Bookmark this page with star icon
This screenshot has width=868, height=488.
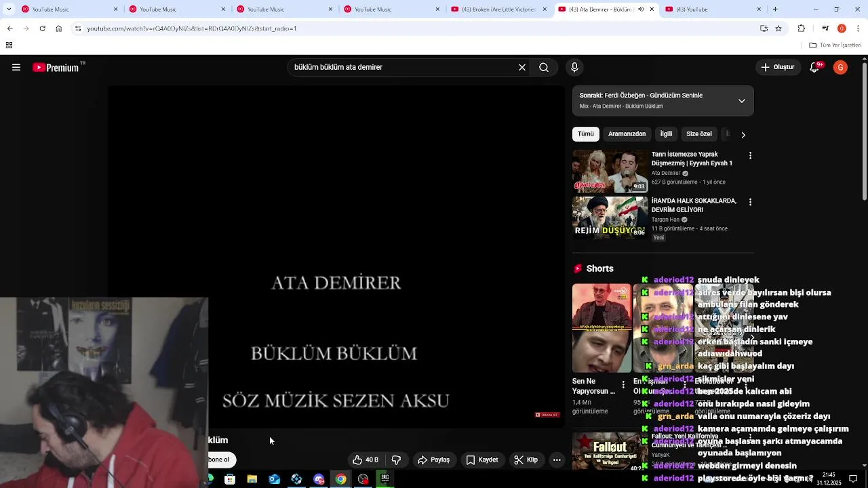tap(778, 28)
